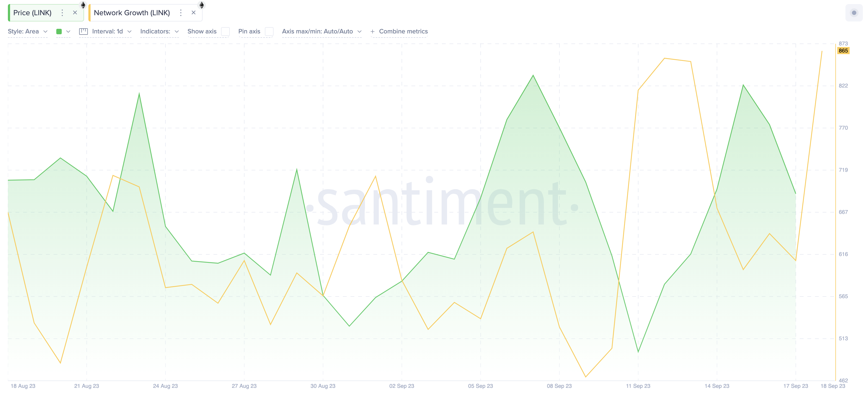Remove the Price (LINK) metric
868x393 pixels.
[75, 13]
